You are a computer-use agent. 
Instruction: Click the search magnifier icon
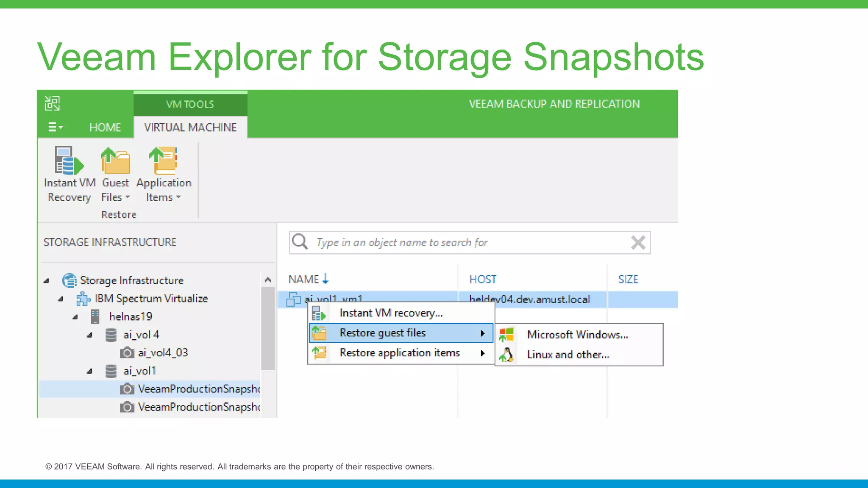[300, 242]
